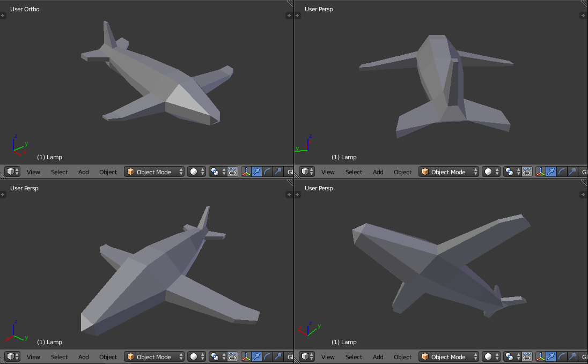Select translate manipulator arrow in top-left viewport
588x364 pixels.
point(256,172)
